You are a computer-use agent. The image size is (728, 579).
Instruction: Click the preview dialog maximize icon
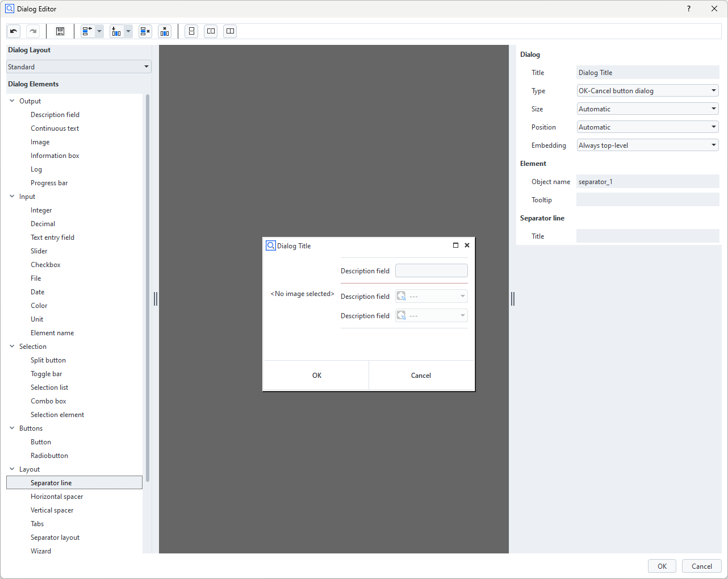(x=455, y=245)
